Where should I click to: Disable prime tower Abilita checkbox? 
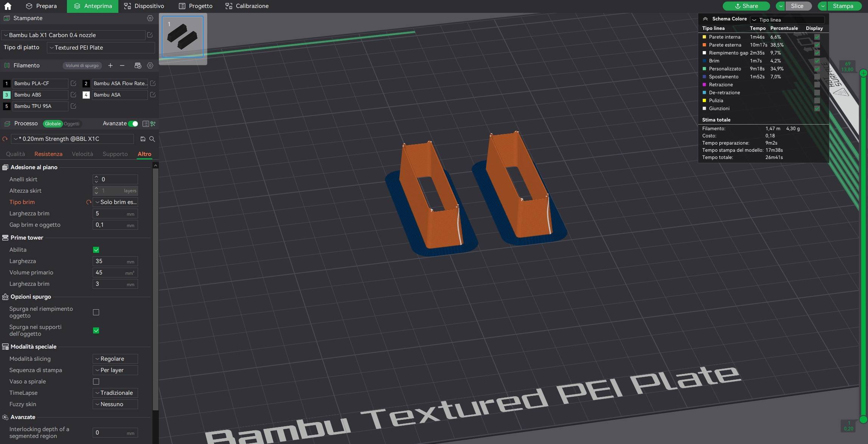tap(96, 250)
